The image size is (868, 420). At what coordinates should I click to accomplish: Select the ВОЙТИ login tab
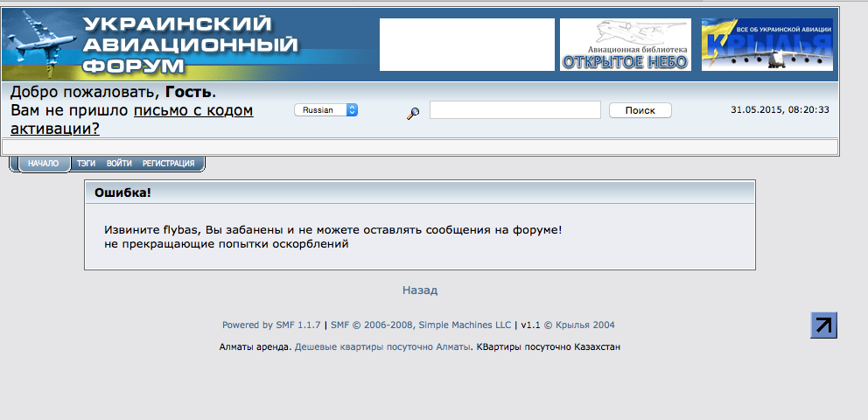(119, 164)
